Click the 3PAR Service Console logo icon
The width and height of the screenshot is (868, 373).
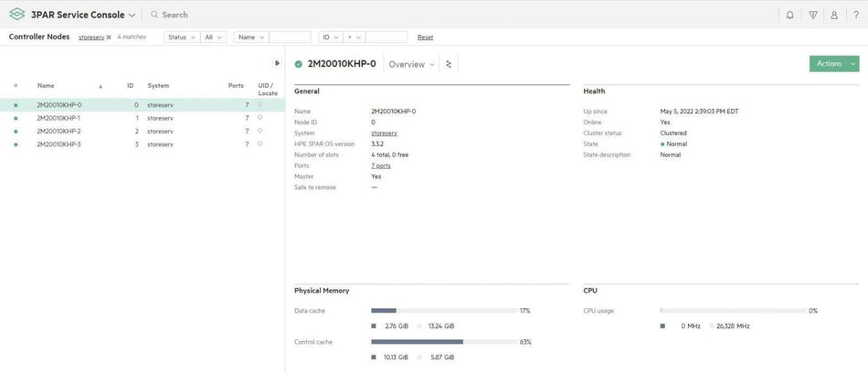click(x=16, y=15)
